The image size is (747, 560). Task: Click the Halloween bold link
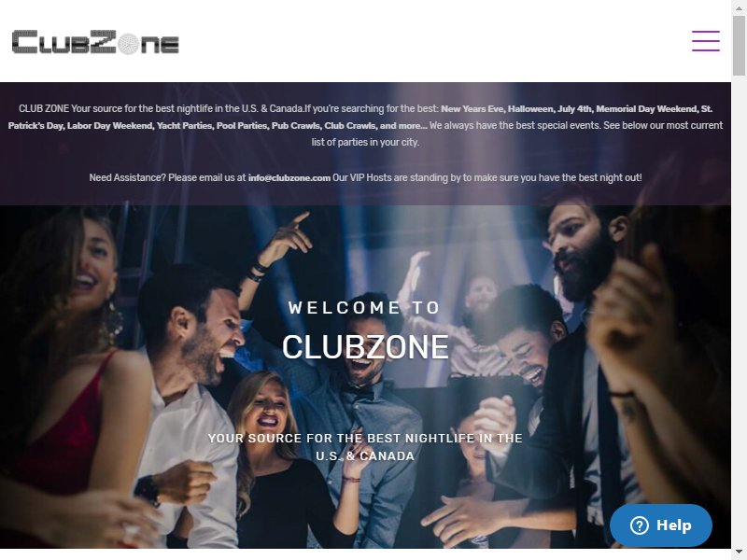(530, 109)
